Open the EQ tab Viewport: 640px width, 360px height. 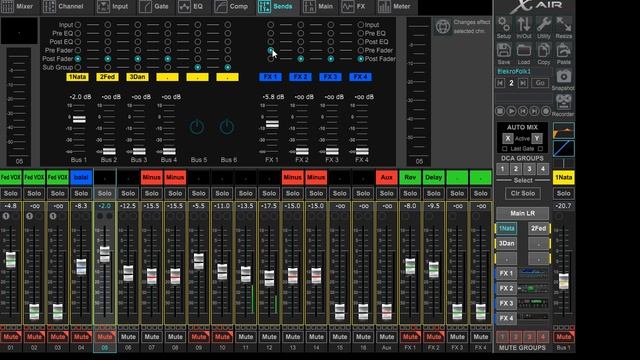191,6
